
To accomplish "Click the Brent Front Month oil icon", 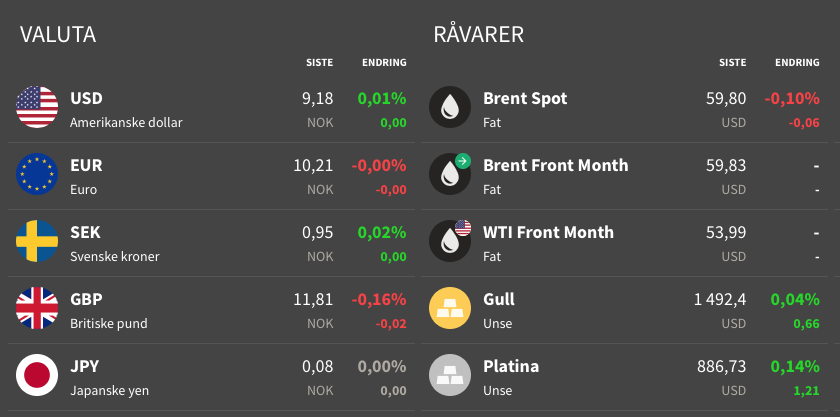I will [x=450, y=174].
